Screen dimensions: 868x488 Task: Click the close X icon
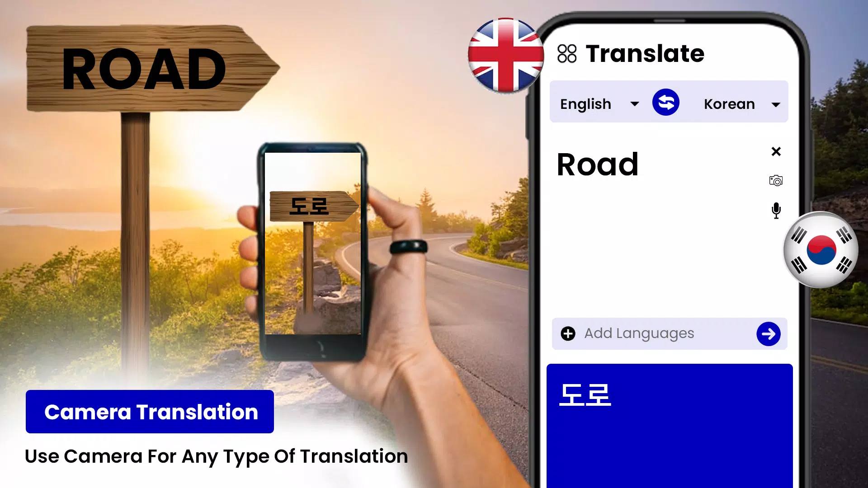point(776,151)
